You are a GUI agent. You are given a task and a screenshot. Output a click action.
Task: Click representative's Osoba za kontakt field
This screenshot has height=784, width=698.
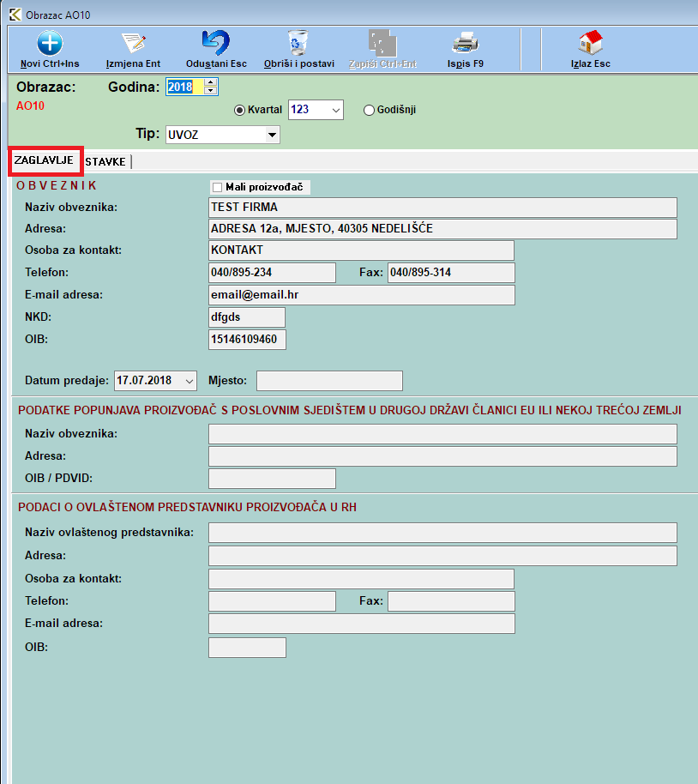[x=361, y=579]
